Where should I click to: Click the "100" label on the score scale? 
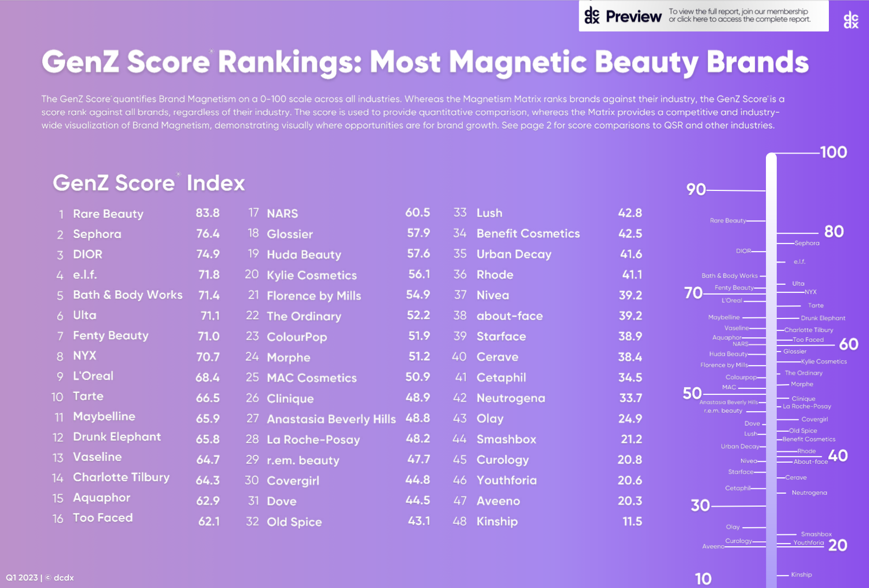(x=834, y=152)
